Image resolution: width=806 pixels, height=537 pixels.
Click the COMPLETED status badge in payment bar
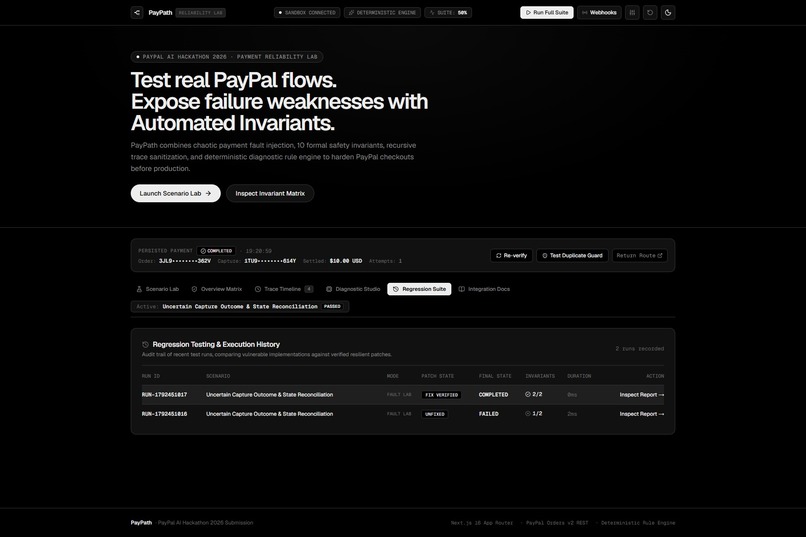tap(216, 251)
